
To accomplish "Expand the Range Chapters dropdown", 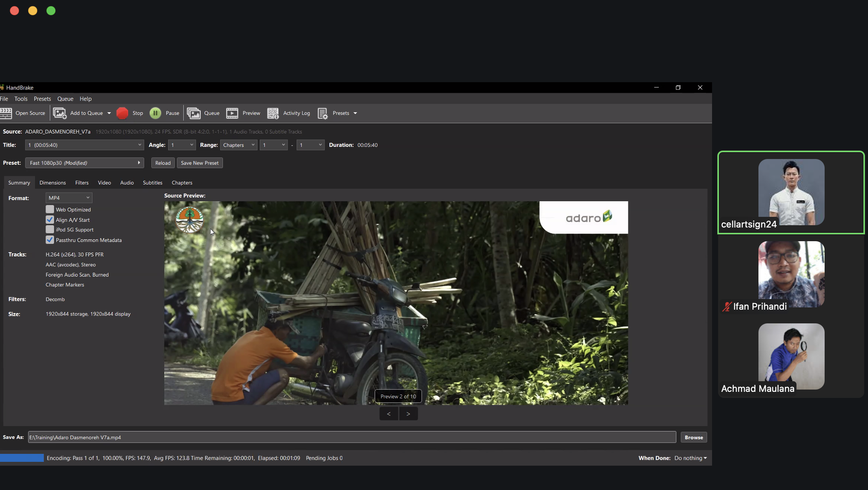I will [x=238, y=145].
